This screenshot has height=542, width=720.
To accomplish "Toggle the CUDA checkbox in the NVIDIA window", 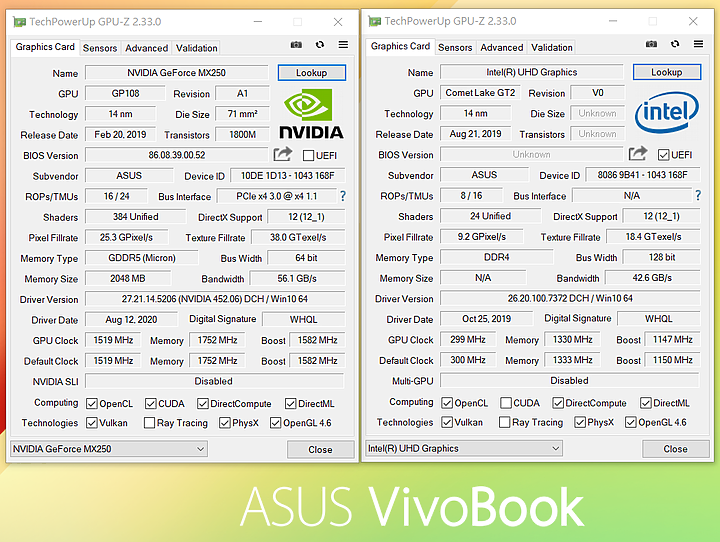I will 151,404.
